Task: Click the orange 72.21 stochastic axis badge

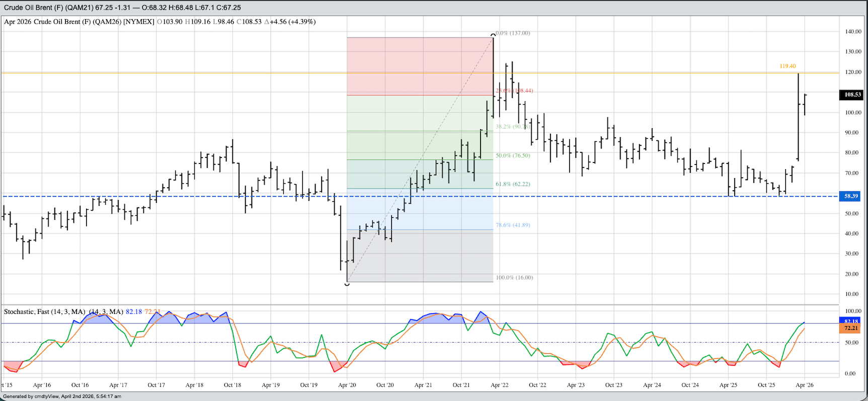Action: coord(850,328)
